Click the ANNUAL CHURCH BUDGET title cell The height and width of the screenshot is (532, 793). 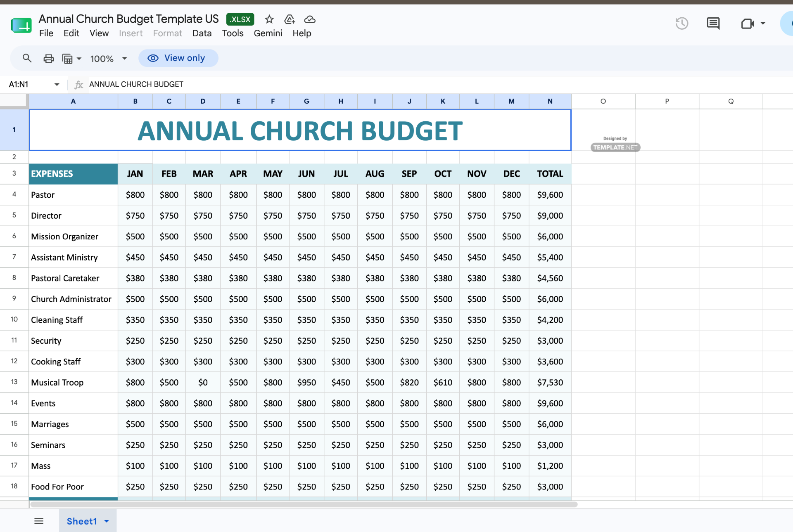[x=300, y=130]
